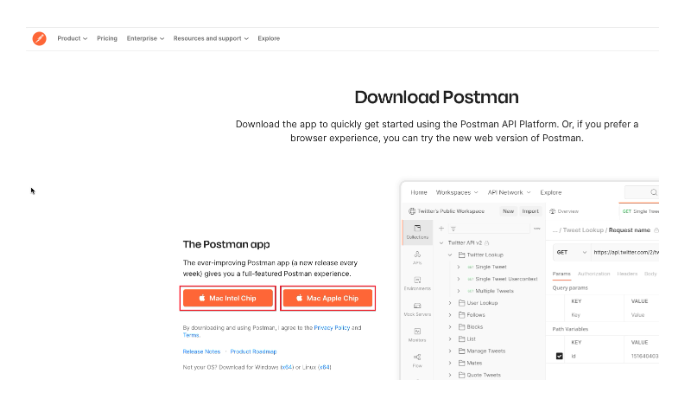688x407 pixels.
Task: Select the Params tab
Action: point(561,274)
